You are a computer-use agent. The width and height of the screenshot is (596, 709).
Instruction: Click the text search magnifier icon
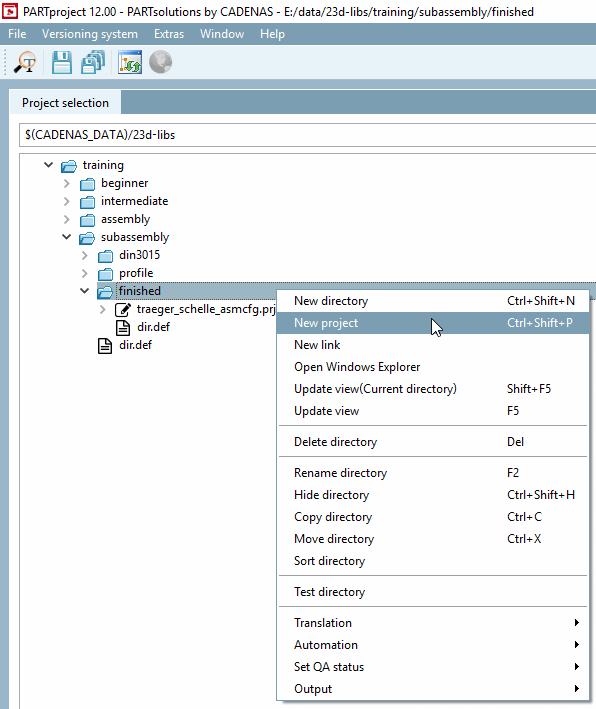coord(25,62)
